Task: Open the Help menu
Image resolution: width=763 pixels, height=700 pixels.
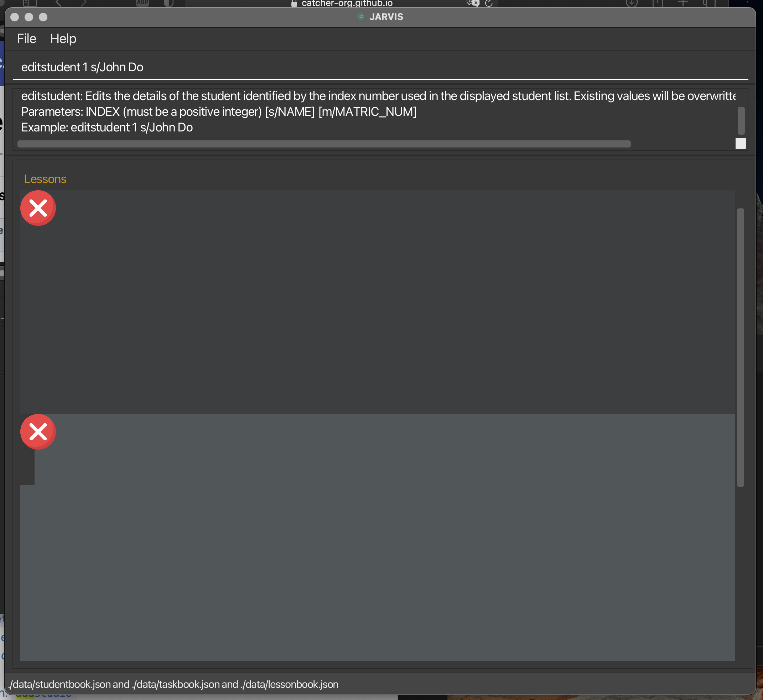Action: pyautogui.click(x=63, y=38)
